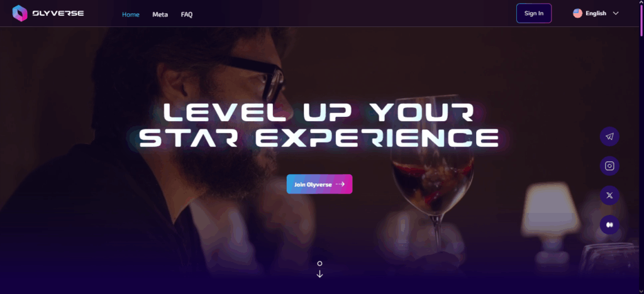The height and width of the screenshot is (294, 644).
Task: Click the Sign In button
Action: [x=534, y=13]
